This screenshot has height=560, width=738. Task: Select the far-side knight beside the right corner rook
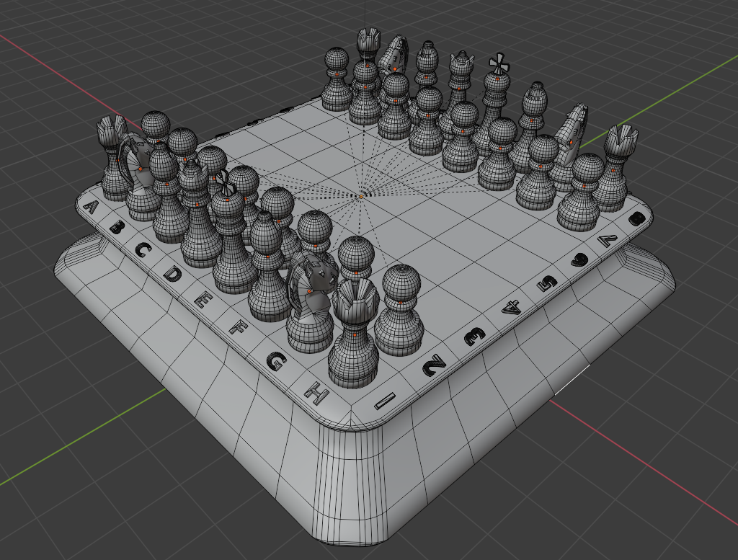click(571, 146)
